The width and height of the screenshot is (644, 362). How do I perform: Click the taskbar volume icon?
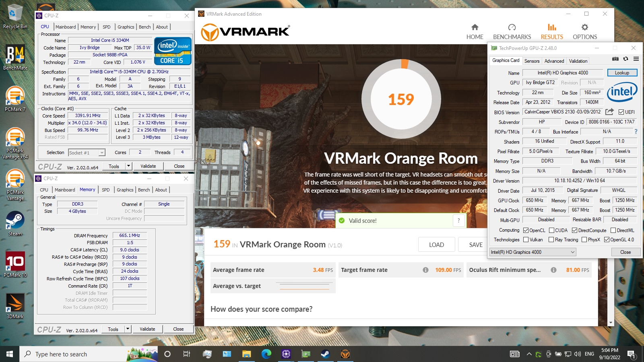click(578, 354)
